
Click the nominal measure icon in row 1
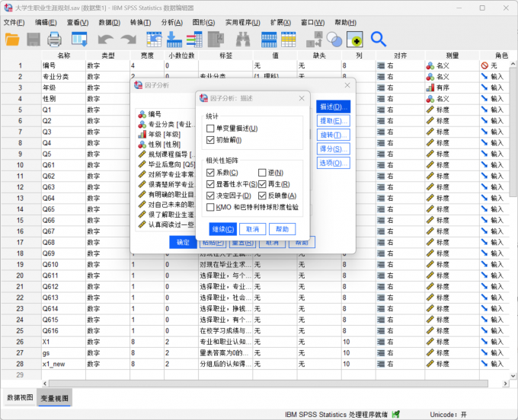point(430,65)
